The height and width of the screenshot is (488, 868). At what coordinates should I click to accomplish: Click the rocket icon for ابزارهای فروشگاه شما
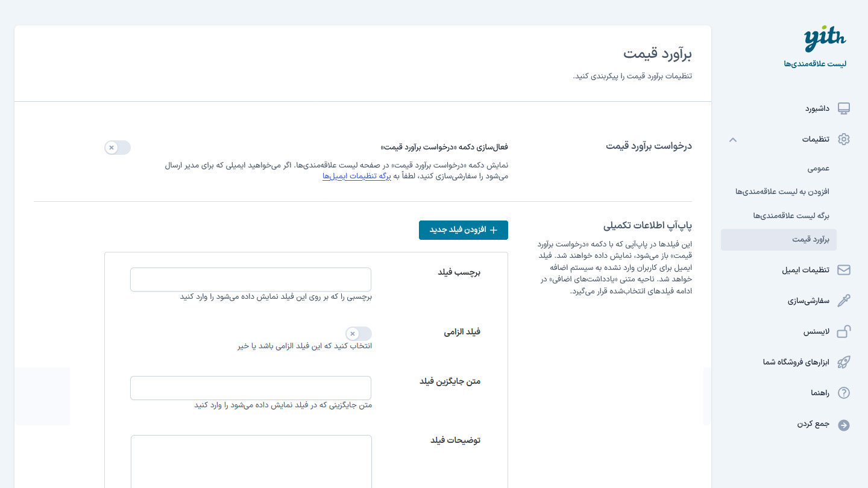[x=844, y=362]
